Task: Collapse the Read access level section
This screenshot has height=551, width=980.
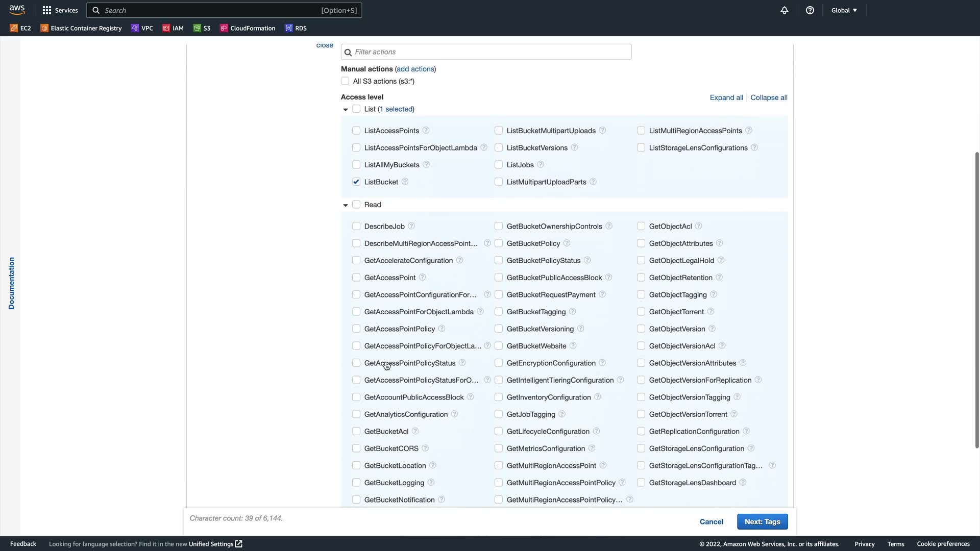Action: 346,205
